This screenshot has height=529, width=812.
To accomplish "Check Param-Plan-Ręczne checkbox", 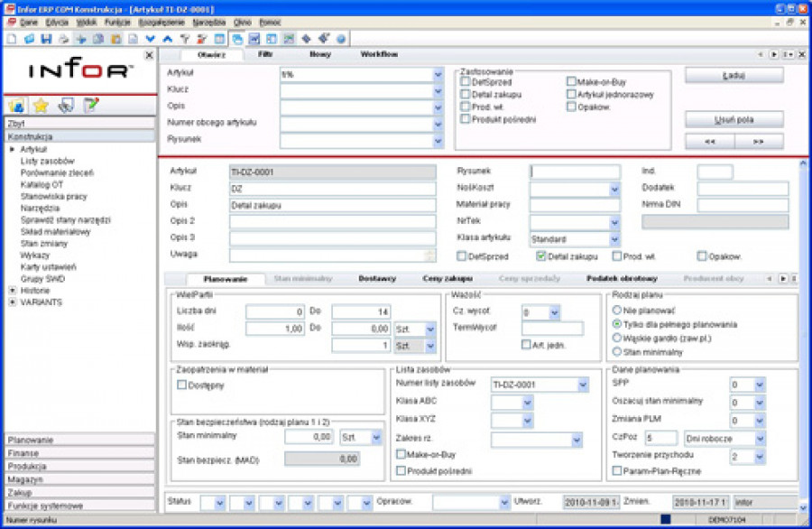I will click(617, 470).
